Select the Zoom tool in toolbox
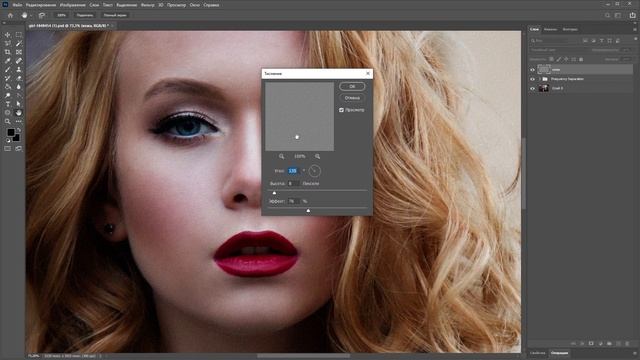Screen dimensions: 640x360 tap(8, 121)
